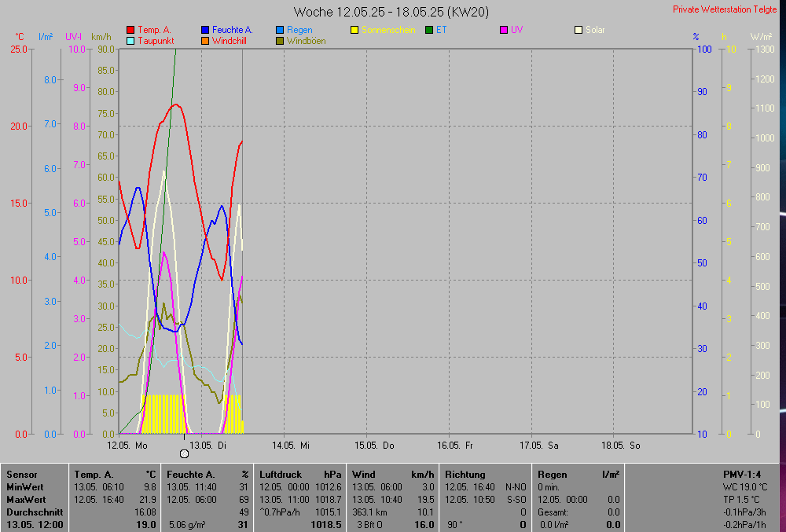Image resolution: width=786 pixels, height=532 pixels.
Task: Click the 'MinWert' row label
Action: (x=24, y=487)
